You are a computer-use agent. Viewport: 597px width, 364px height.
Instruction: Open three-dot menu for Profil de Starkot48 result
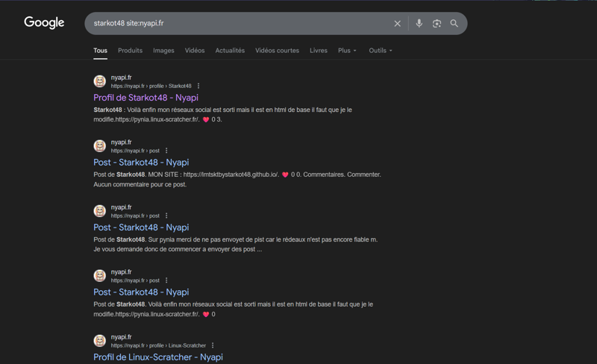199,86
